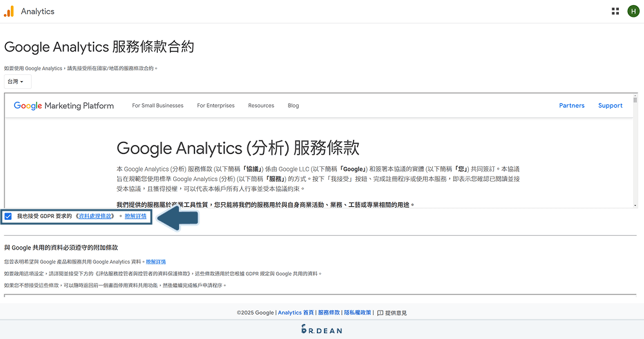Click 瞭解詳情 under the additional terms heading
This screenshot has height=339, width=644.
click(156, 262)
